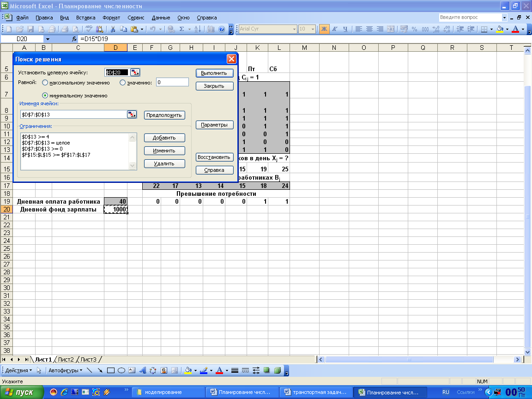Click the 'значению' value input field
The image size is (532, 399).
coord(172,82)
